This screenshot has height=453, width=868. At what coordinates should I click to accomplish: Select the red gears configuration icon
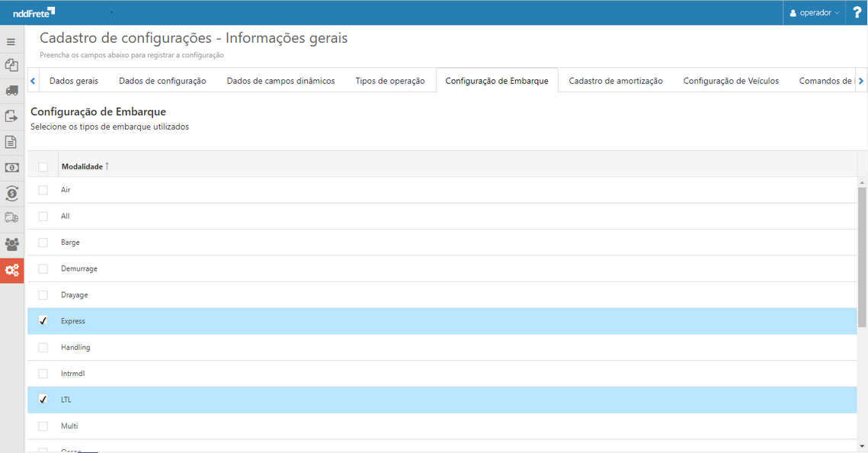point(11,270)
